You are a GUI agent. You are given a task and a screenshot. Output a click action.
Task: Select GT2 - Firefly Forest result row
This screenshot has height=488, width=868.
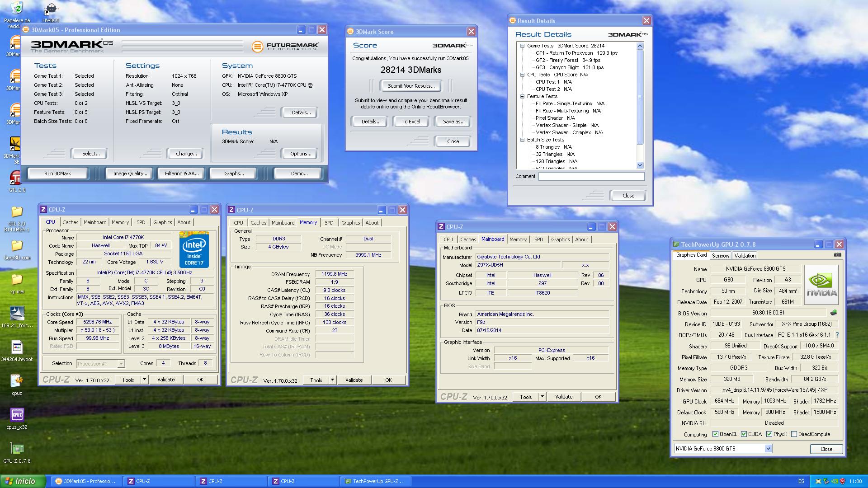568,60
